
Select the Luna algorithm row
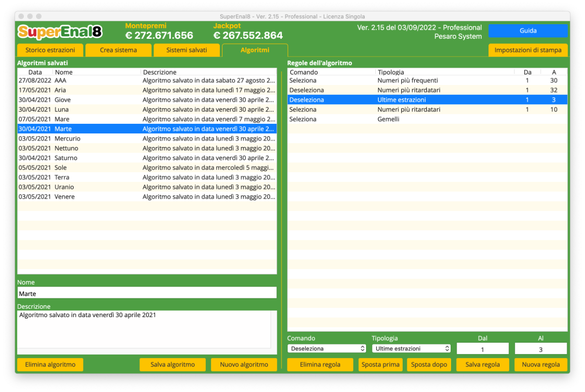[147, 110]
